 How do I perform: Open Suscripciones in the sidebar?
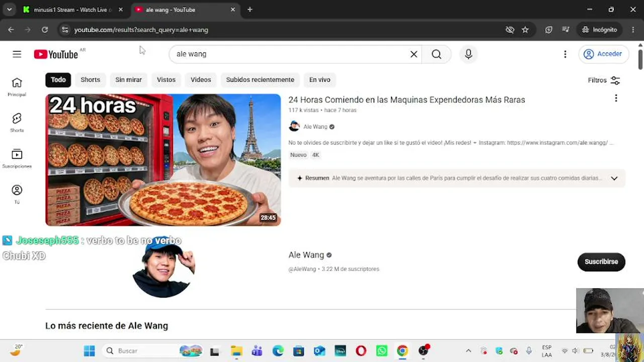pyautogui.click(x=17, y=159)
